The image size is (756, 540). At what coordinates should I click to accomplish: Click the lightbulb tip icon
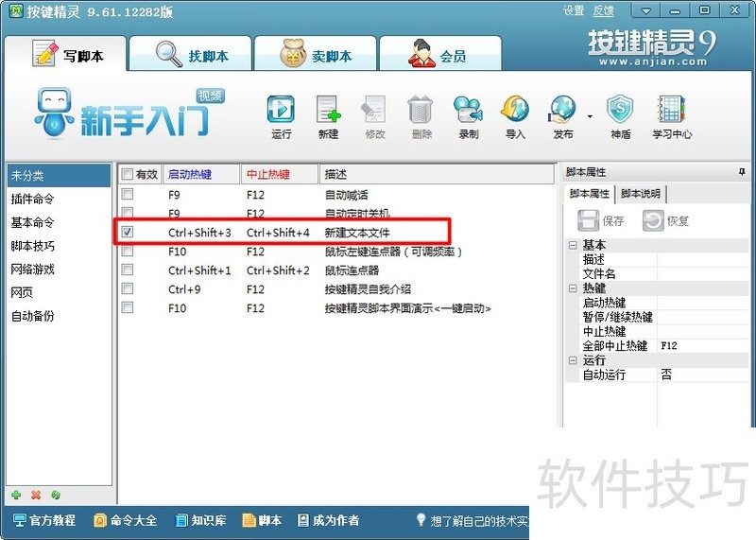421,520
